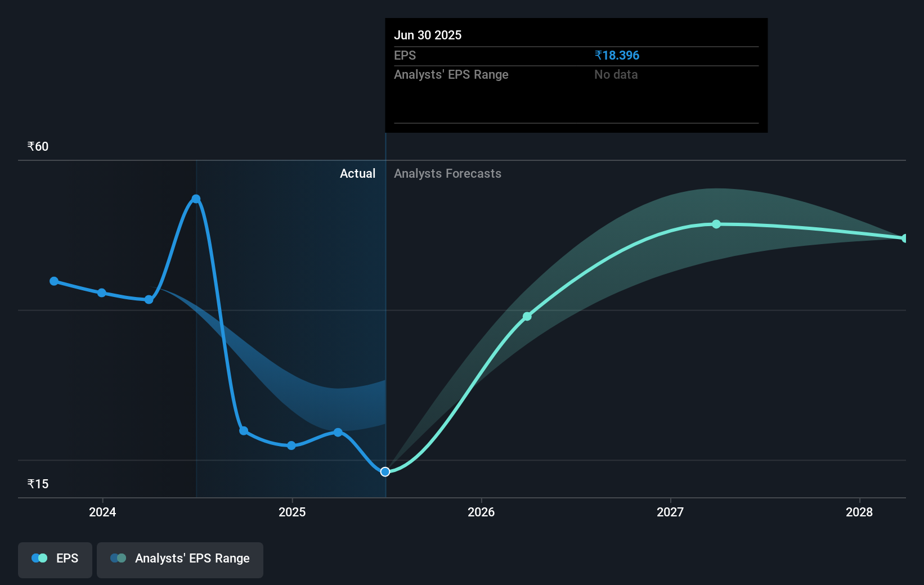The image size is (924, 585).
Task: Click the earliest EPS data point on the chart
Action: pos(53,281)
